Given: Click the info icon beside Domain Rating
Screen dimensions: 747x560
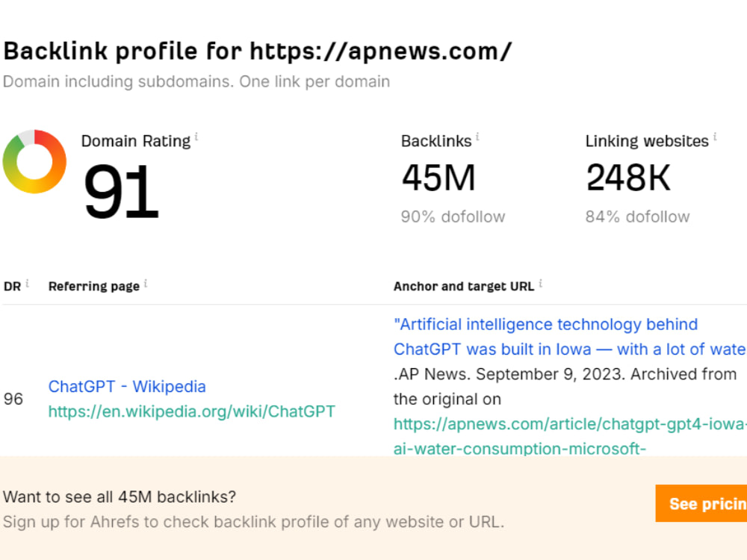Looking at the screenshot, I should point(196,137).
